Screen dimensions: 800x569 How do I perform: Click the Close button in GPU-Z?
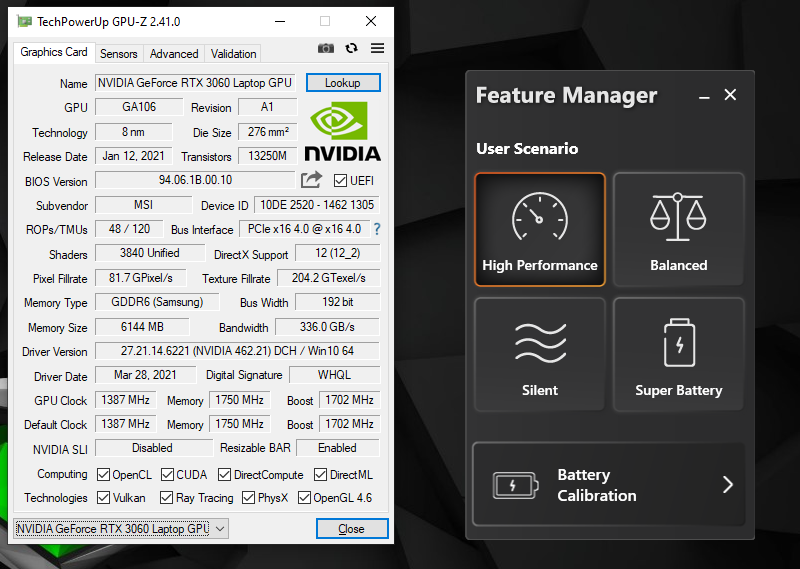[x=352, y=529]
